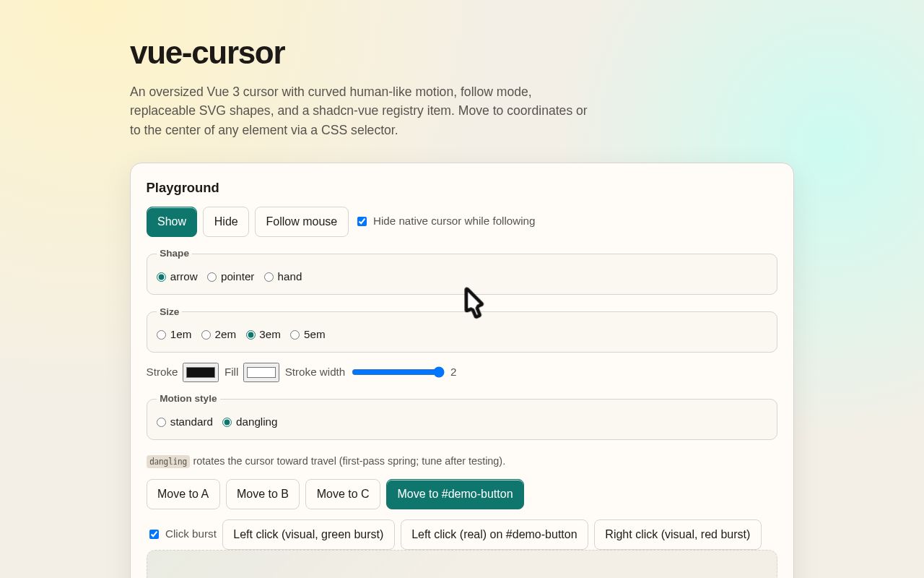Click Move to A button

(183, 494)
